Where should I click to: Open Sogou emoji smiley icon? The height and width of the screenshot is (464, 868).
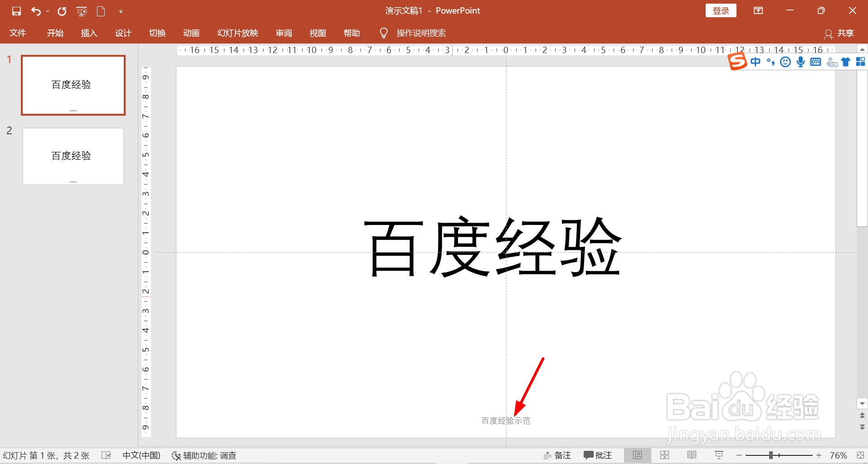pyautogui.click(x=785, y=62)
